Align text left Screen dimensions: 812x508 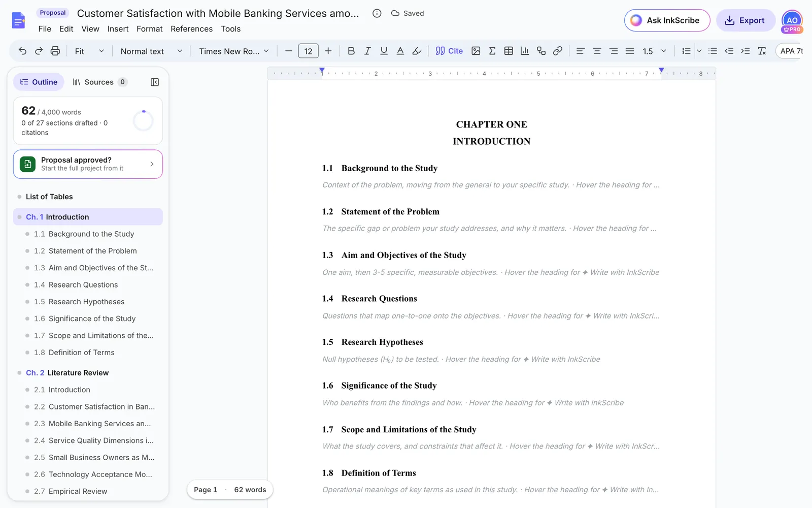[580, 51]
